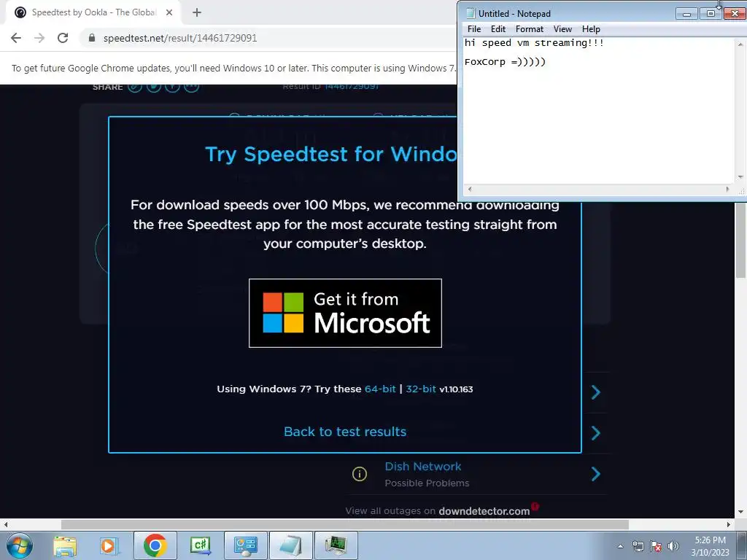Open downdetector.com link

484,511
